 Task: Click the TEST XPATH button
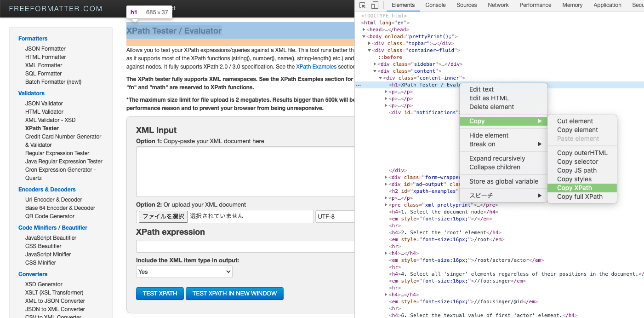[160, 293]
